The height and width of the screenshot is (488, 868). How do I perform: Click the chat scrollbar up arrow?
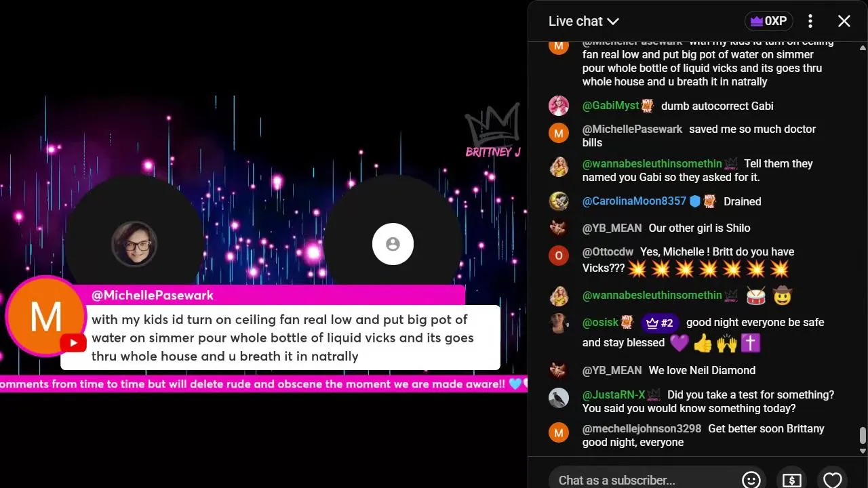pos(863,48)
